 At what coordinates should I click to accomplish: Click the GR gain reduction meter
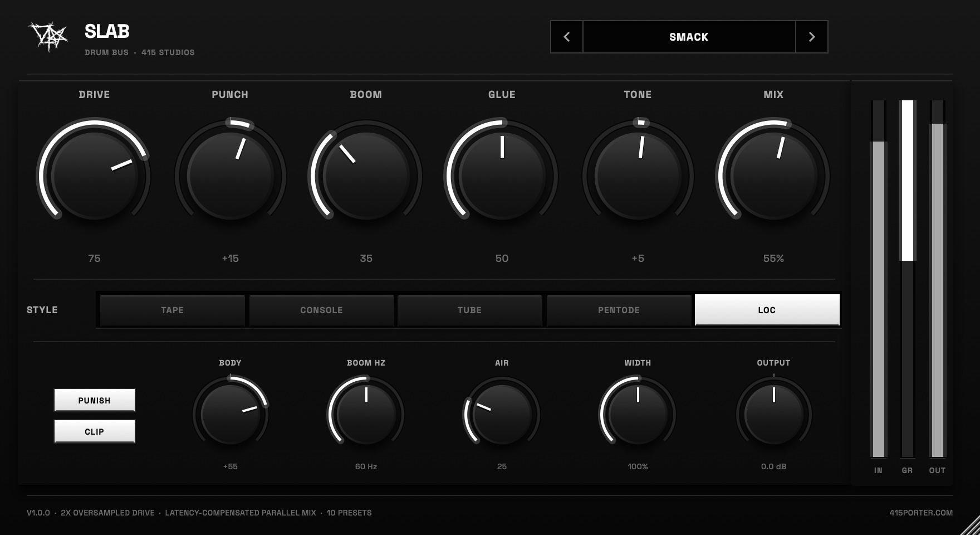[x=908, y=279]
